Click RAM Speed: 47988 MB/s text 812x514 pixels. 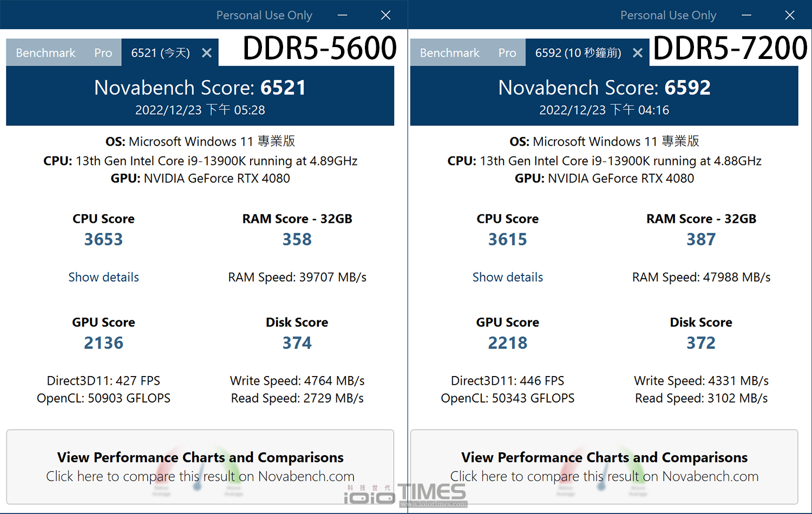pyautogui.click(x=701, y=277)
